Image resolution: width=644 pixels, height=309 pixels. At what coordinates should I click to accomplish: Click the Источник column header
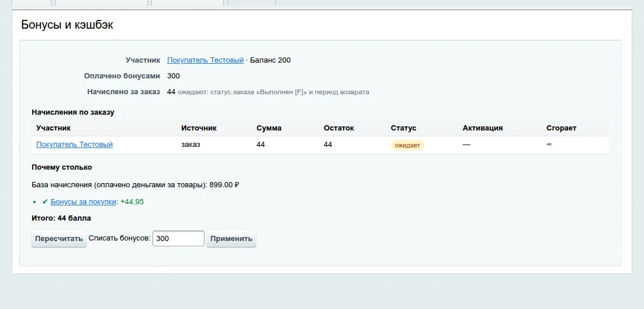tap(199, 128)
